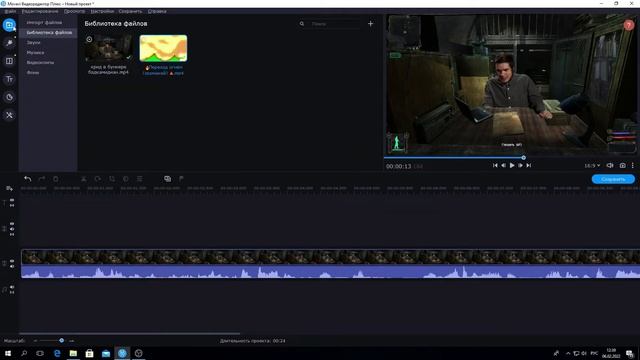
Task: Select Библиотека файлов in the side list
Action: pos(48,32)
